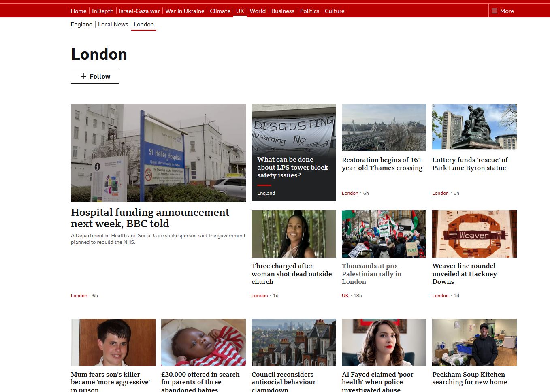Switch to the World section
The height and width of the screenshot is (392, 550).
258,11
